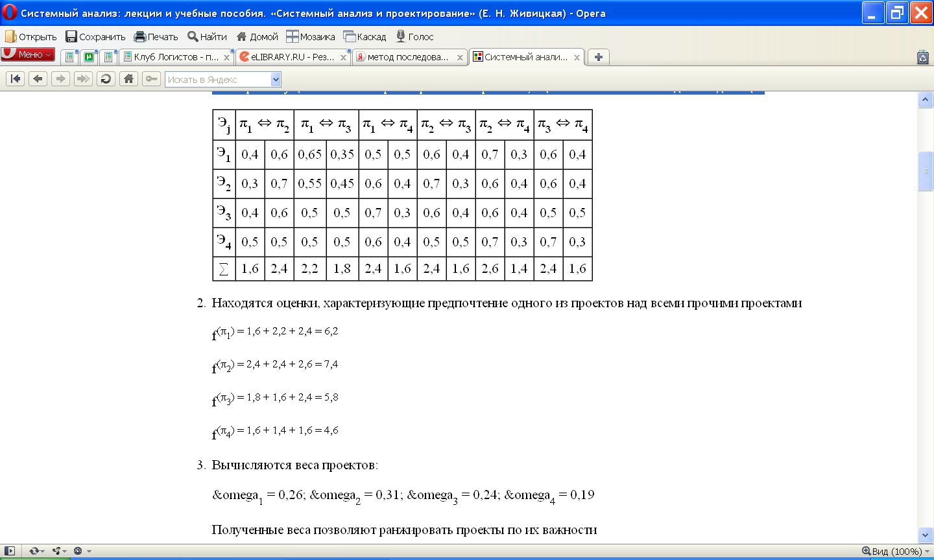Close the Системный анали... tab
This screenshot has height=560, width=934.
pos(577,58)
